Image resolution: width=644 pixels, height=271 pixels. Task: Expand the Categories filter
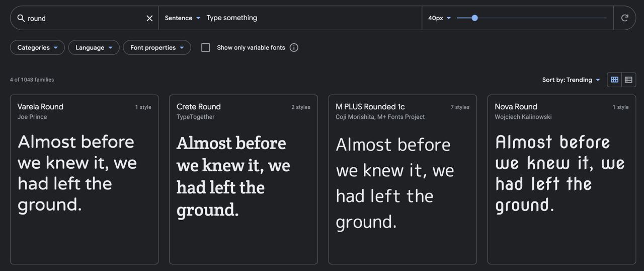pos(37,47)
